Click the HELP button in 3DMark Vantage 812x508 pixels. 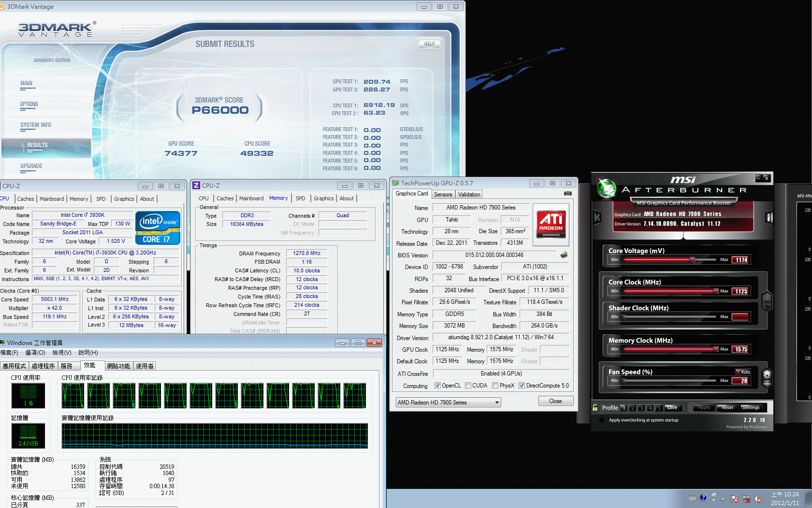(429, 44)
